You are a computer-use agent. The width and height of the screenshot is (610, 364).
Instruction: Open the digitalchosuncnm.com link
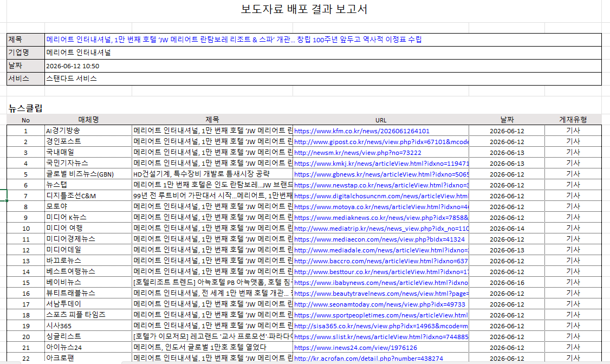(x=381, y=197)
